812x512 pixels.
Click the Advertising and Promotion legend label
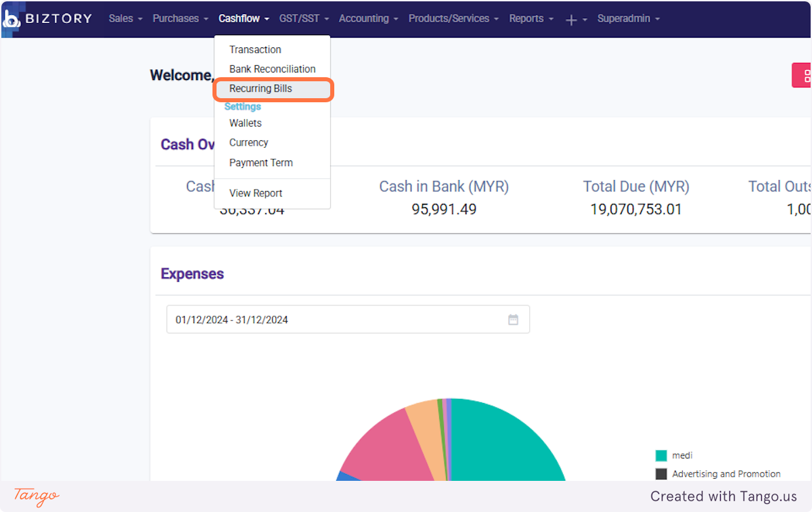click(x=726, y=474)
